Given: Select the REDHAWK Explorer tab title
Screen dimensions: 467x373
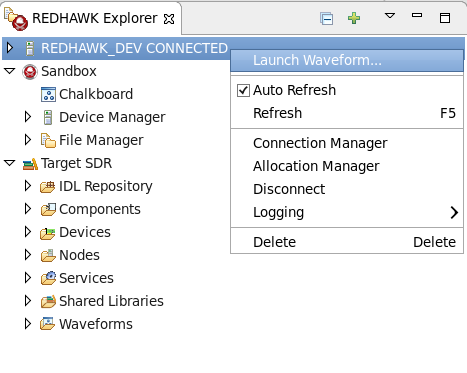Looking at the screenshot, I should pyautogui.click(x=95, y=18).
